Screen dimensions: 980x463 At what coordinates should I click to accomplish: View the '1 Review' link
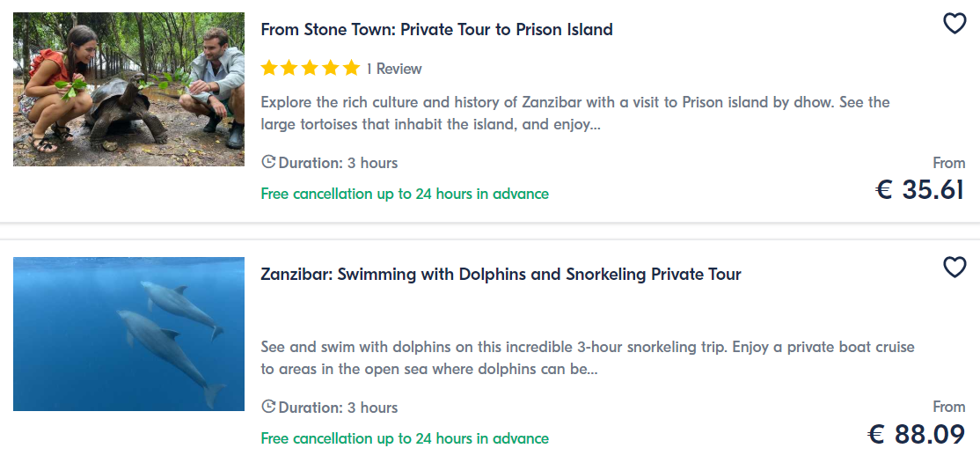[394, 69]
